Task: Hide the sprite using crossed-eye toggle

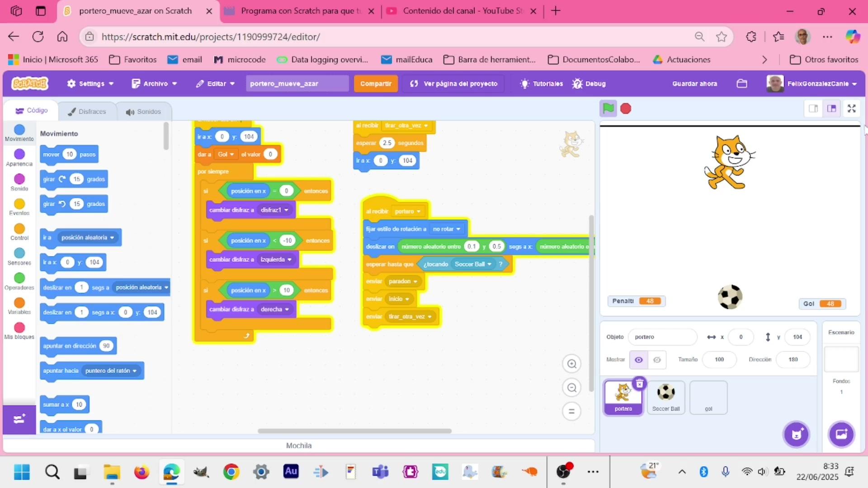Action: [x=657, y=360]
